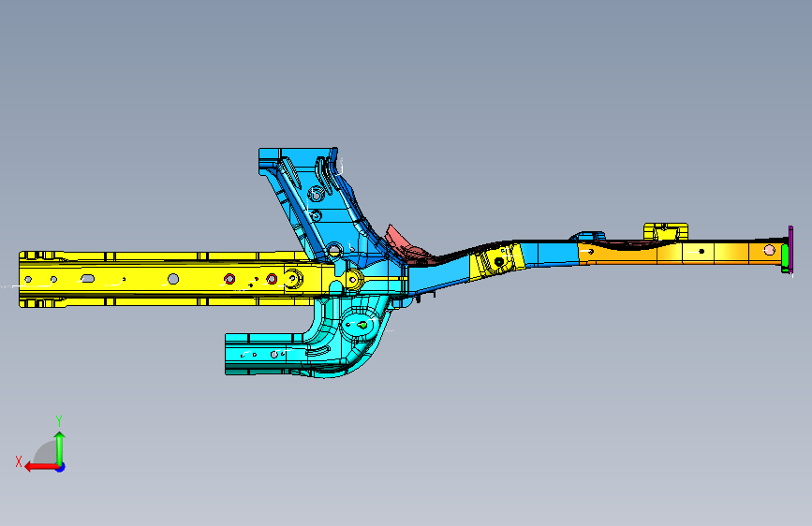This screenshot has width=812, height=526.
Task: Click the red X axis arrow of the triad
Action: (41, 467)
